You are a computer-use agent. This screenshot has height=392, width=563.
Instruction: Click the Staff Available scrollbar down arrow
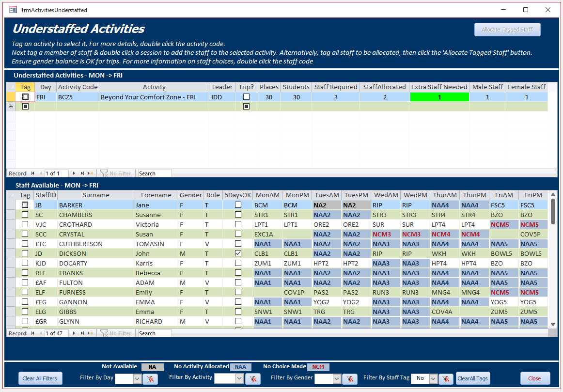[x=553, y=324]
